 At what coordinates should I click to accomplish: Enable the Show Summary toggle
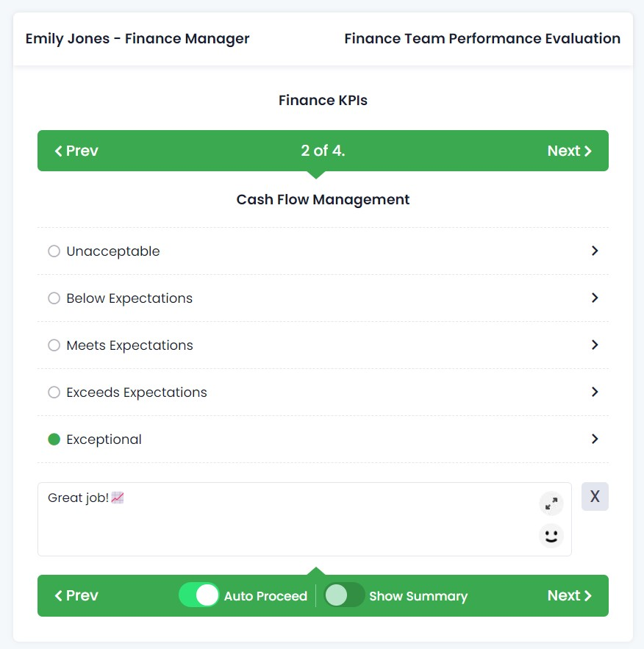coord(345,595)
